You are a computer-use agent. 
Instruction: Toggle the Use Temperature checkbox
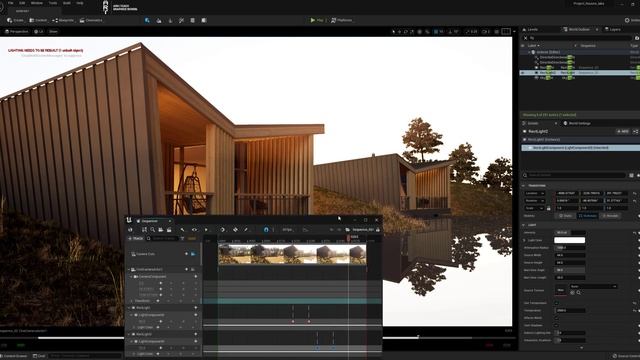click(x=556, y=303)
